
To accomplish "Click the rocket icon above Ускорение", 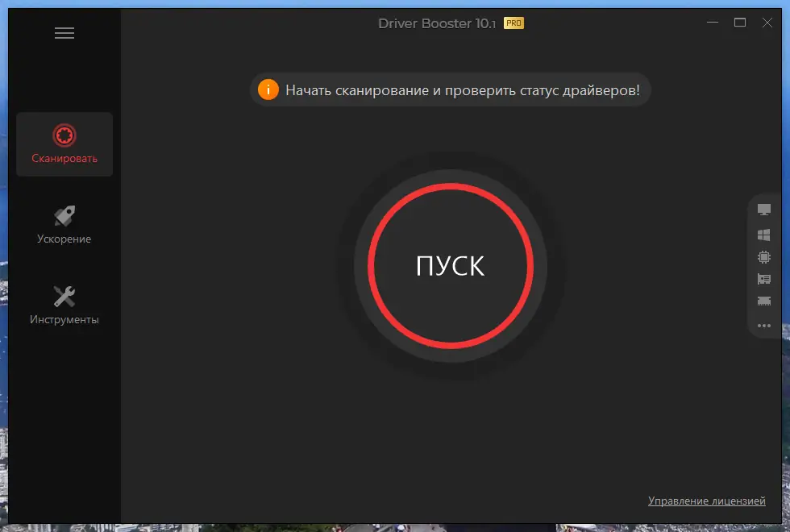I will 64,214.
